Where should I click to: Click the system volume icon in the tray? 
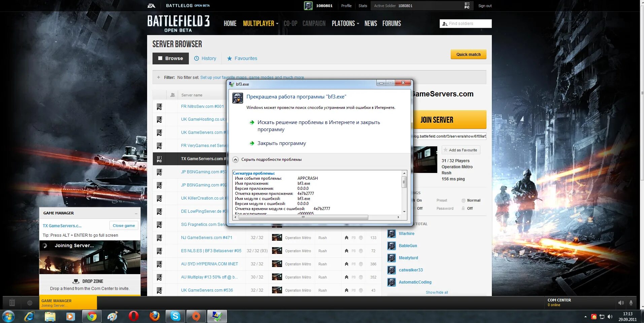coord(610,317)
